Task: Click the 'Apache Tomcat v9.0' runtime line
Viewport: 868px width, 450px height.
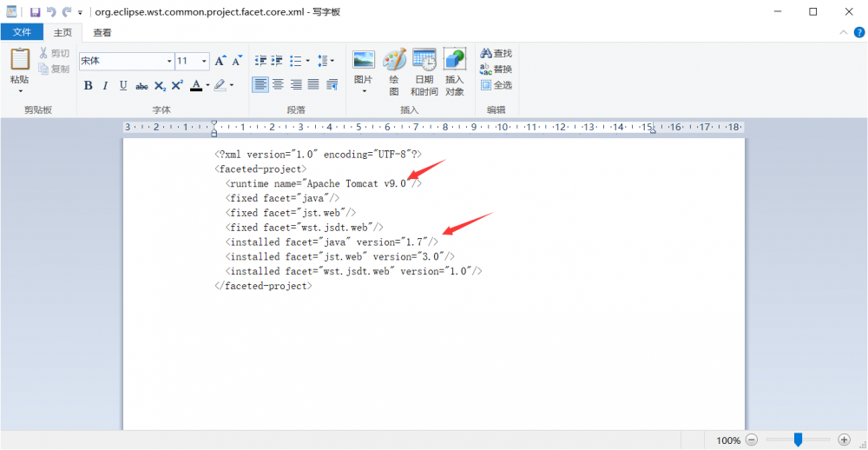Action: pos(323,183)
